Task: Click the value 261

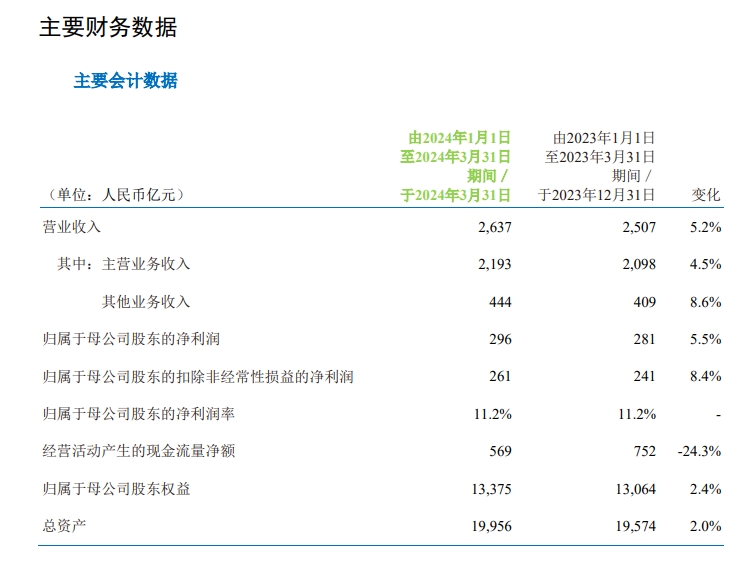Action: point(501,376)
